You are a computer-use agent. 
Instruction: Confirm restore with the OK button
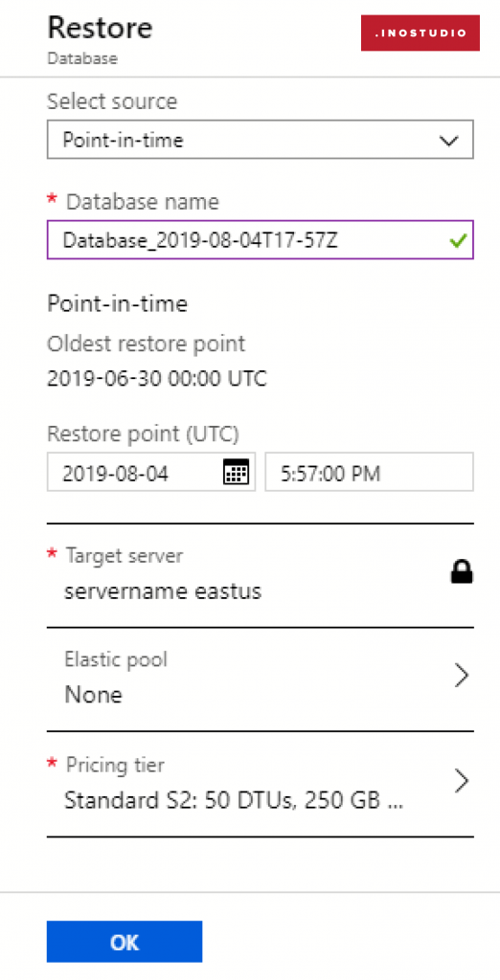click(x=125, y=942)
